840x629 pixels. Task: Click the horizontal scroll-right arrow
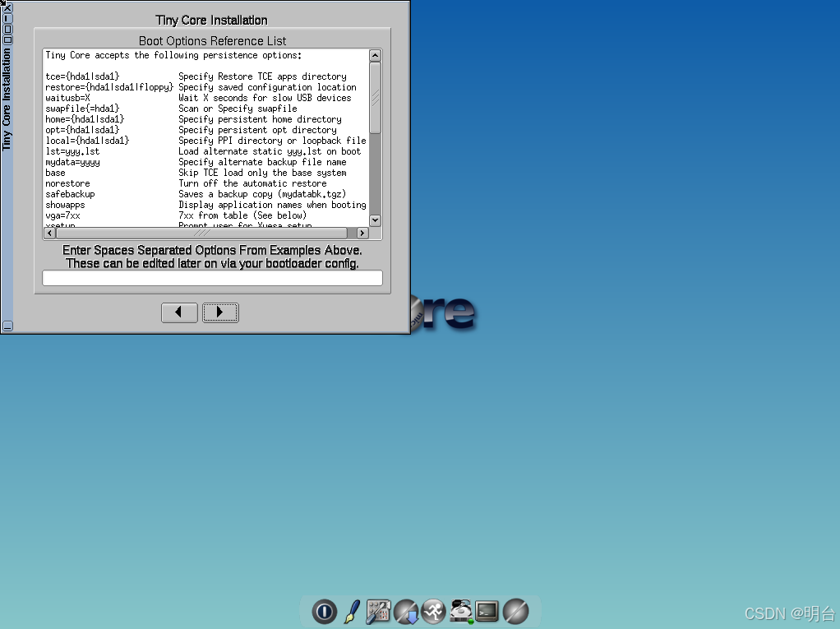362,233
